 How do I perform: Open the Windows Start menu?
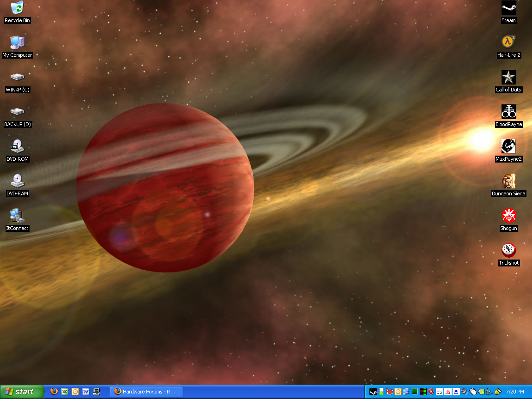tap(22, 392)
